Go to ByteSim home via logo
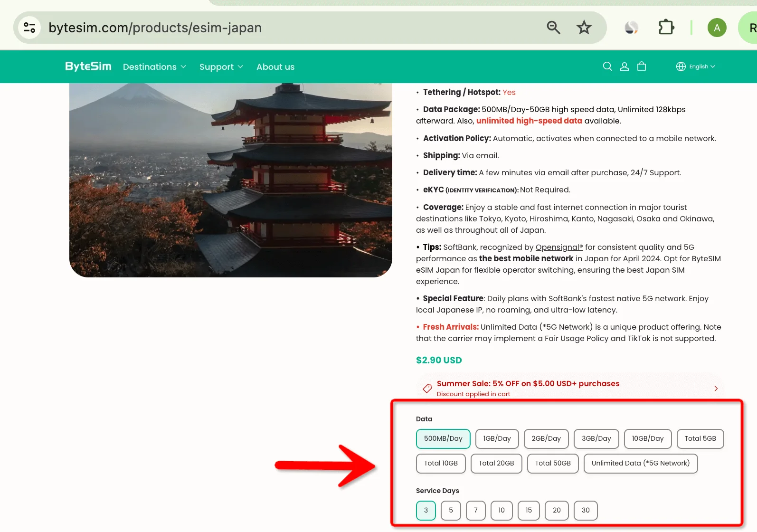This screenshot has width=757, height=532. coord(88,66)
